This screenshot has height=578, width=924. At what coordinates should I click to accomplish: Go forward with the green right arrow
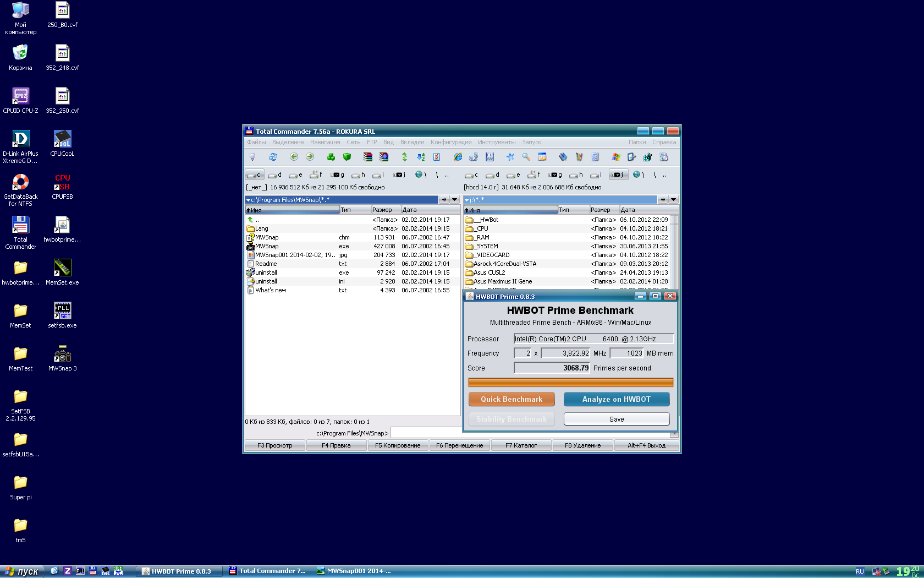coord(310,157)
